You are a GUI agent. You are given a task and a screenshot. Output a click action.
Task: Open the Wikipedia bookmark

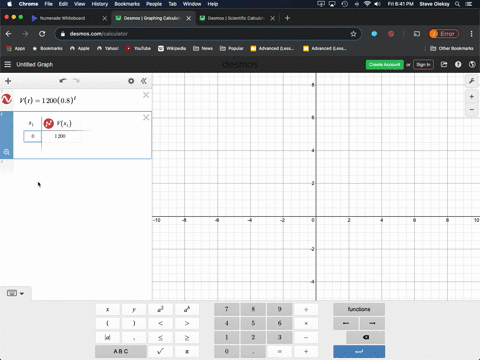tap(172, 48)
